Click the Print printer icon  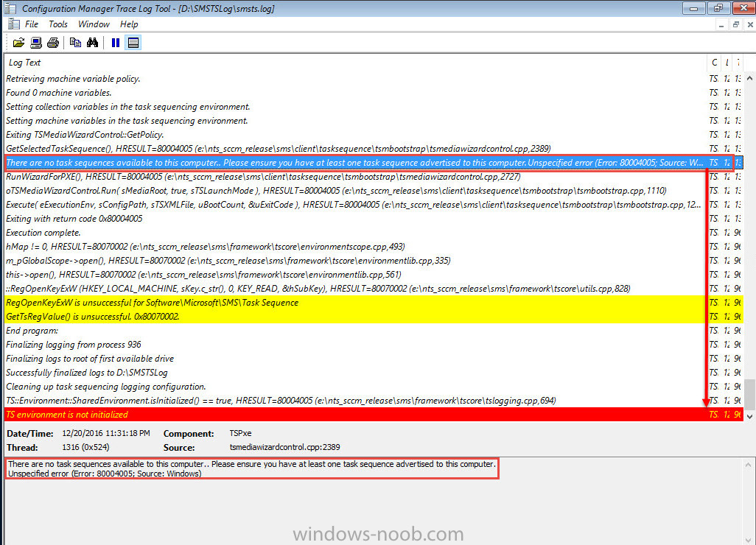[x=52, y=43]
